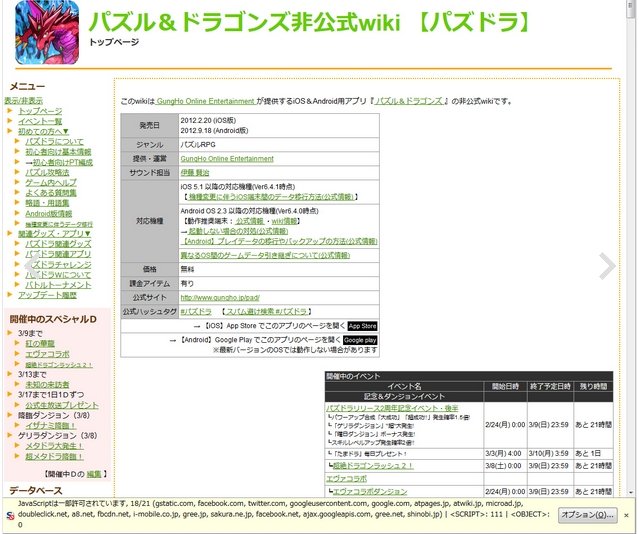
Task: Open iOS端末間のデータ移行方法 official link
Action: pyautogui.click(x=271, y=197)
